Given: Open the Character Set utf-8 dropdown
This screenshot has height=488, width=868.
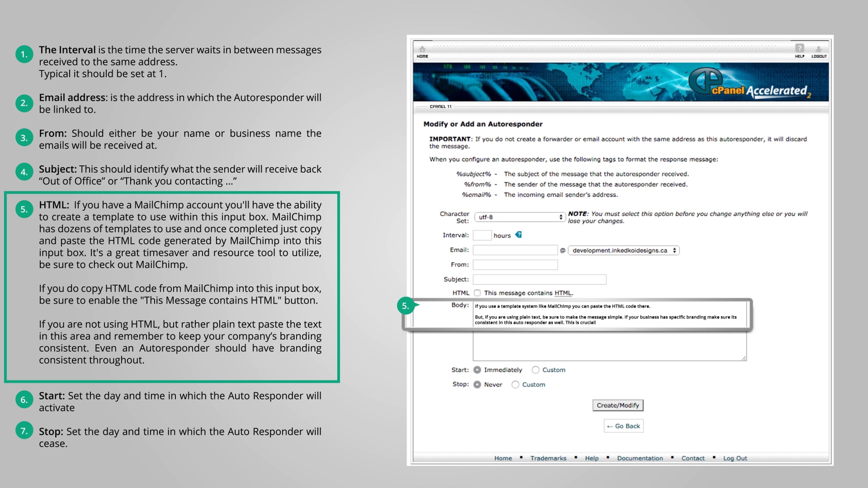Looking at the screenshot, I should pyautogui.click(x=520, y=217).
